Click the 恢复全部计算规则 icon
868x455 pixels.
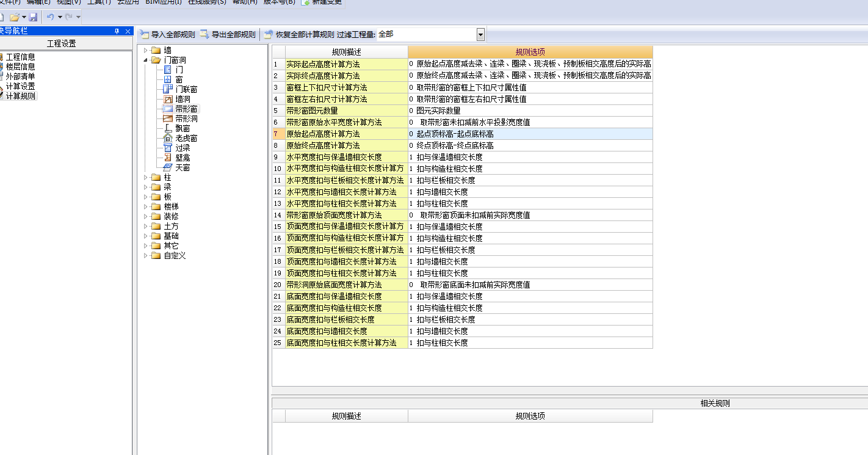(269, 34)
